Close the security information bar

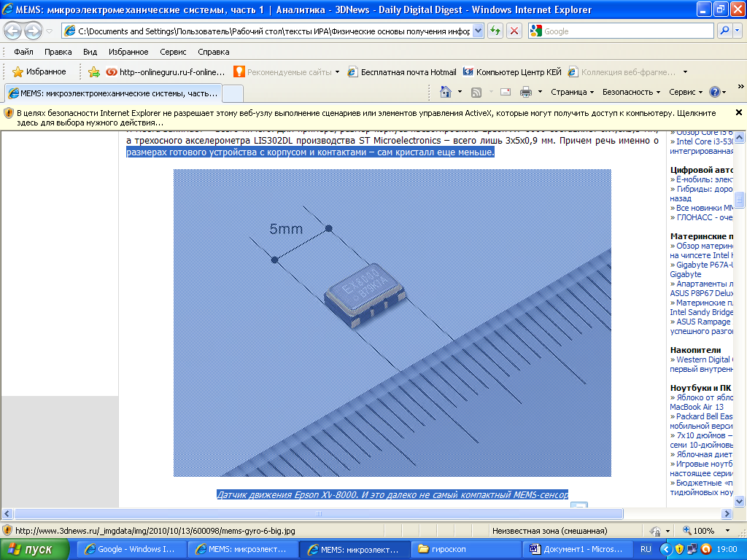pyautogui.click(x=739, y=112)
